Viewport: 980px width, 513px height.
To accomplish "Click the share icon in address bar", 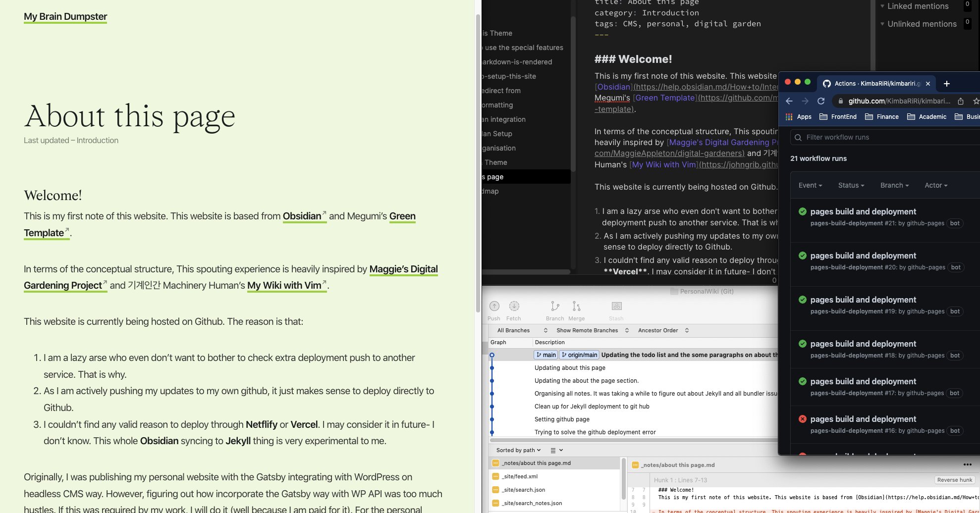I will (961, 101).
